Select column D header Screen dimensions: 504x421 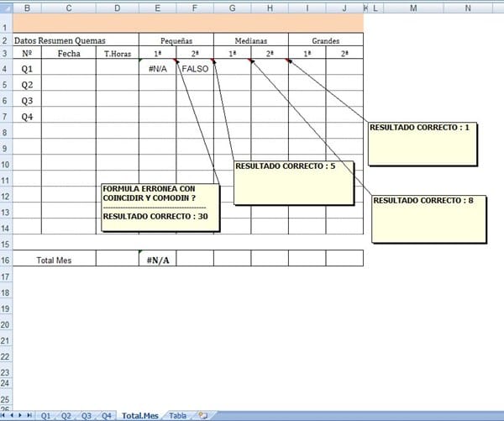click(118, 8)
